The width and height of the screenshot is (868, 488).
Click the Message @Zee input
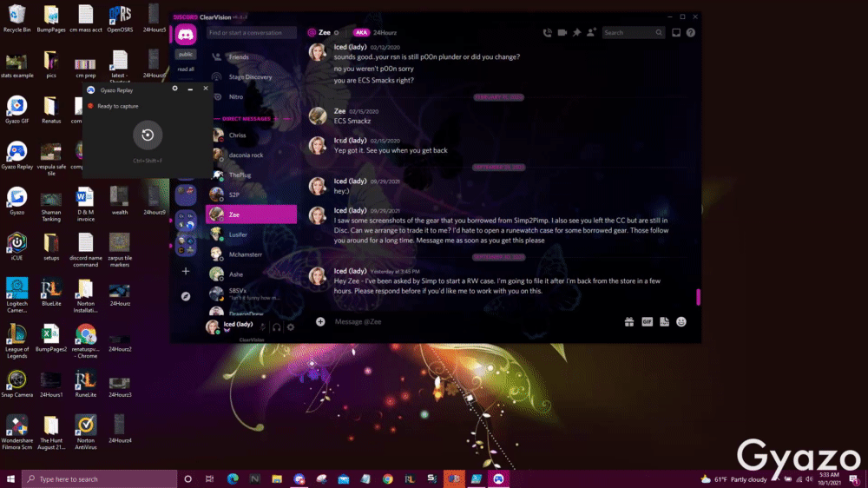click(476, 322)
